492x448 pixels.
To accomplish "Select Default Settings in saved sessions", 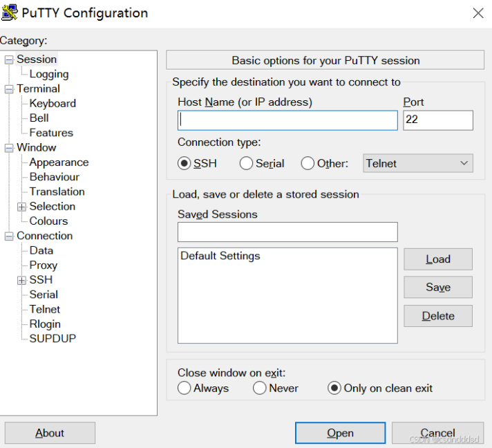I will click(220, 256).
